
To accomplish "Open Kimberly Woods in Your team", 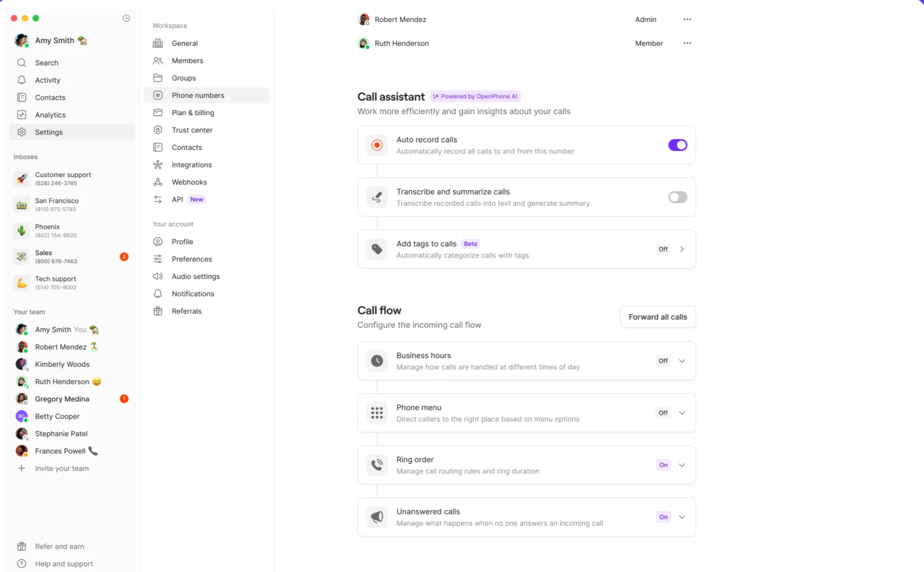I will pos(72,365).
